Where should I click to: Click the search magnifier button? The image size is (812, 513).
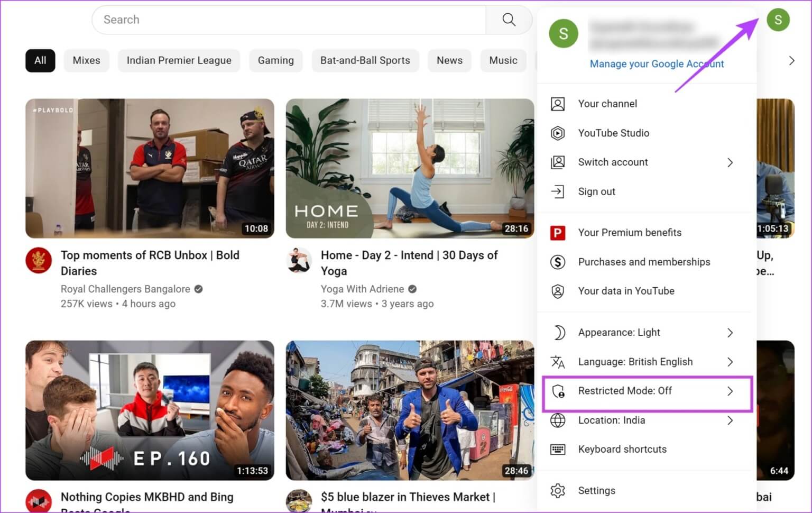point(509,20)
